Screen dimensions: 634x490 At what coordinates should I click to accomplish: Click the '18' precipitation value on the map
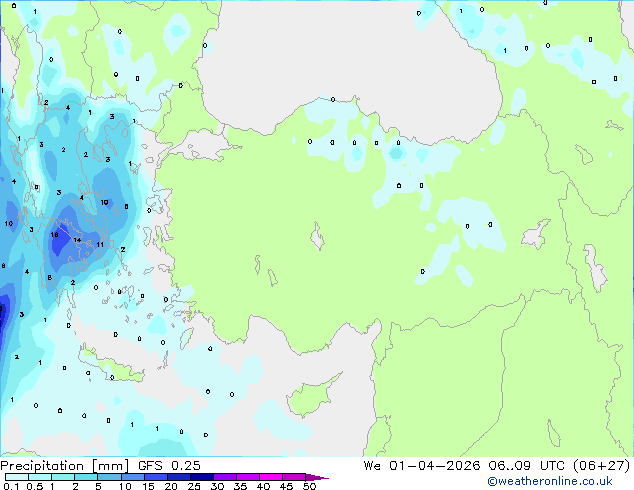tap(54, 234)
